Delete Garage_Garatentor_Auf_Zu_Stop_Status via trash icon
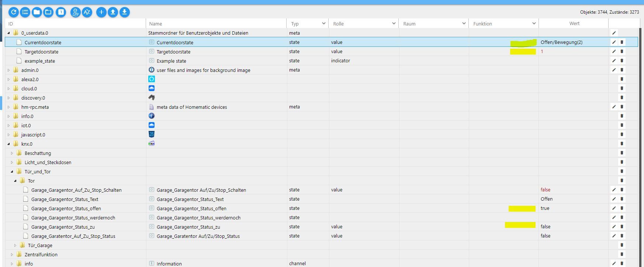Screen dimensions: 644x267 point(622,236)
